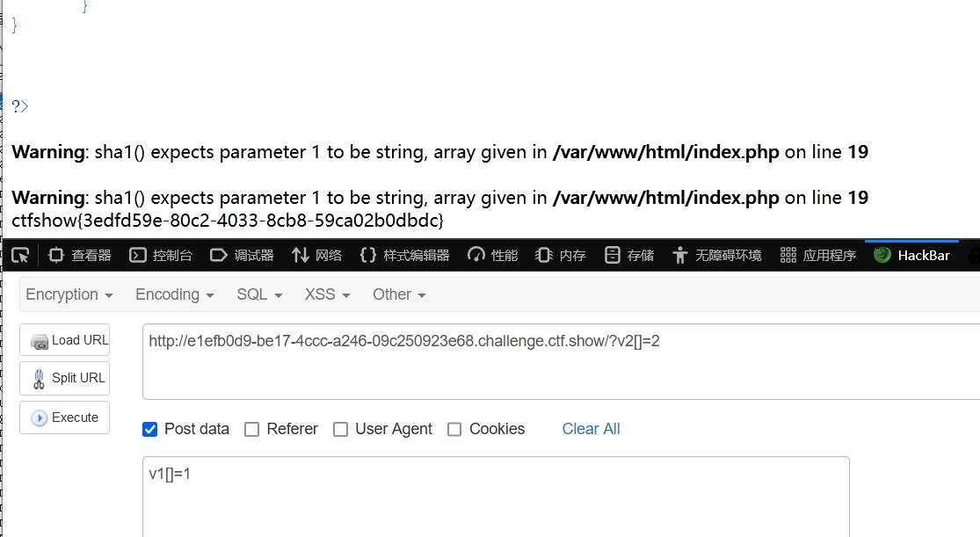
Task: Open the Network (网络) panel
Action: [317, 255]
